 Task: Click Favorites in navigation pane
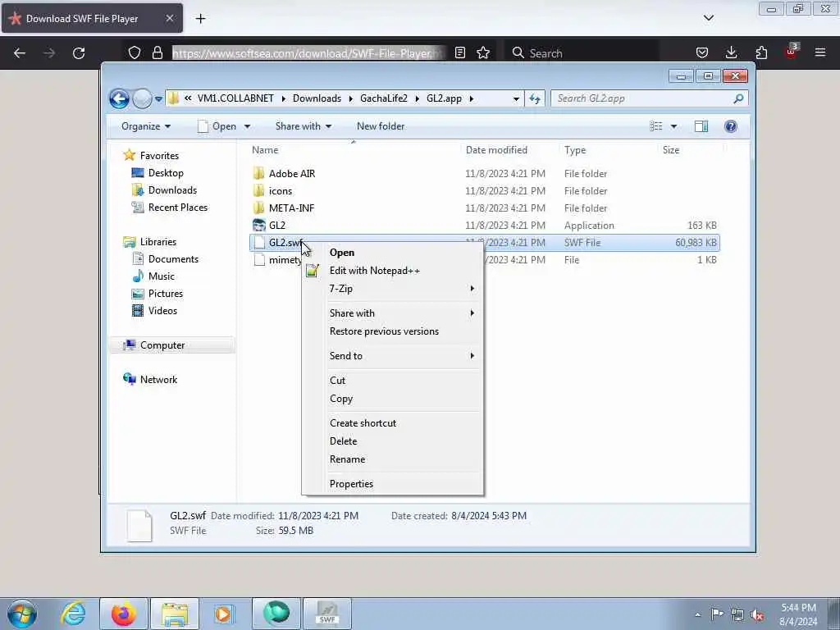(x=159, y=156)
